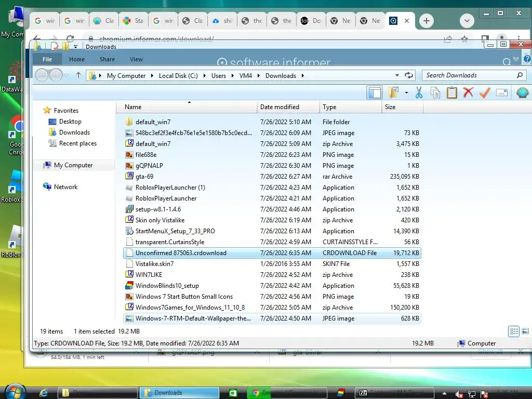Click the orange checkmark Properties icon

tap(485, 92)
